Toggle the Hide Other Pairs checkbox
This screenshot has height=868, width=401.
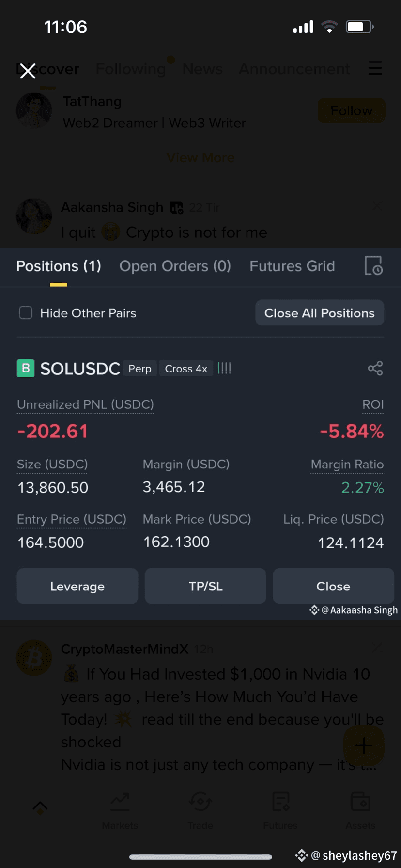click(x=26, y=313)
